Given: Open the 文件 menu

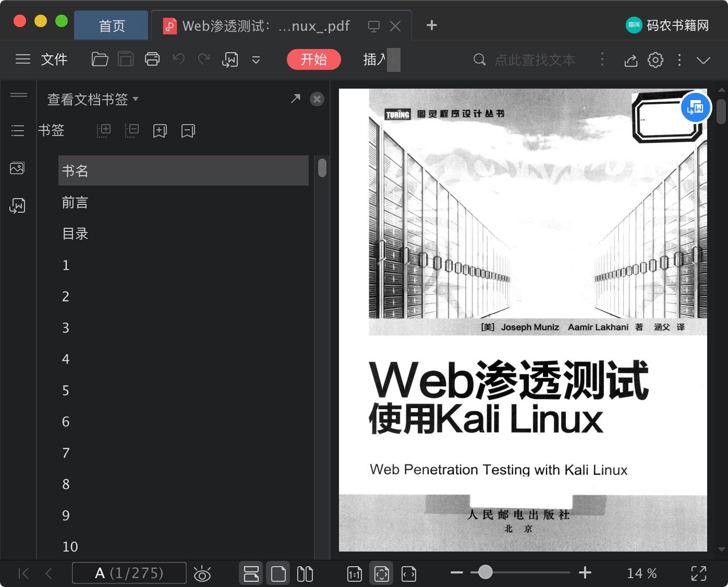Looking at the screenshot, I should (x=54, y=59).
